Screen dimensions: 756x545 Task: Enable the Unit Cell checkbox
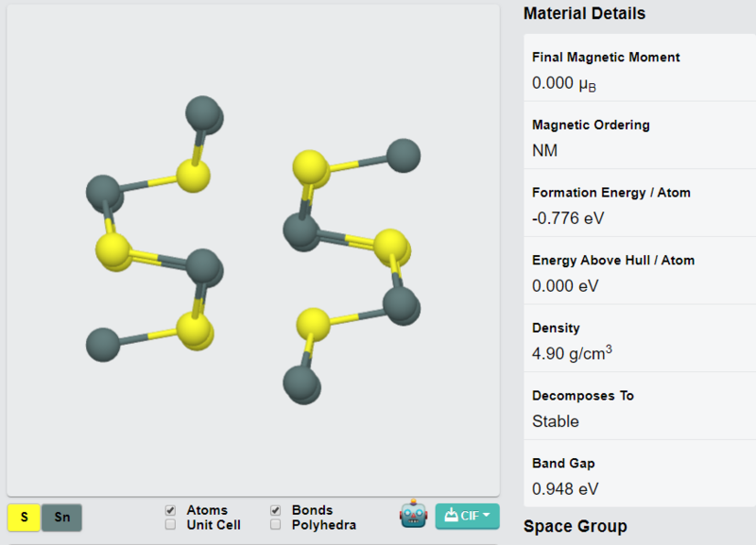(x=170, y=524)
